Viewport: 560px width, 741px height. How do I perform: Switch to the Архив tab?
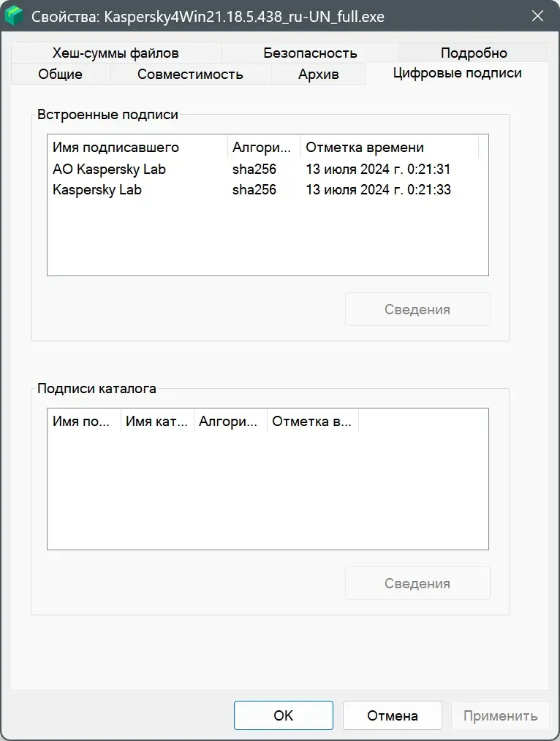318,74
